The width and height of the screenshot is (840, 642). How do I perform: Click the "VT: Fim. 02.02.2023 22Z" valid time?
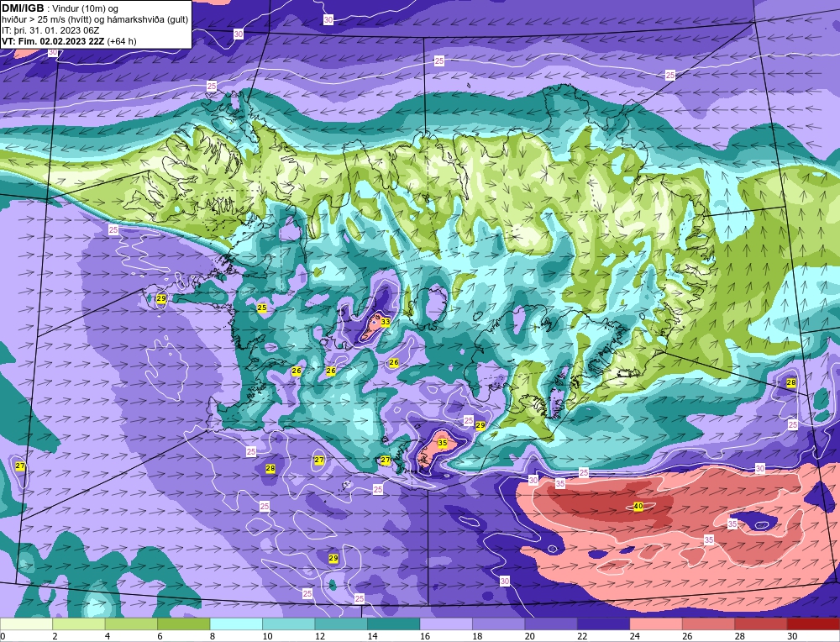click(54, 41)
